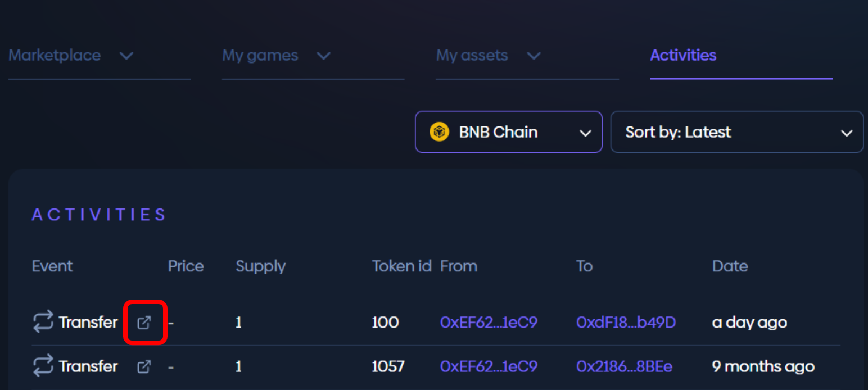Expand the My assets chevron
Screen dimensions: 868x390
click(x=534, y=56)
